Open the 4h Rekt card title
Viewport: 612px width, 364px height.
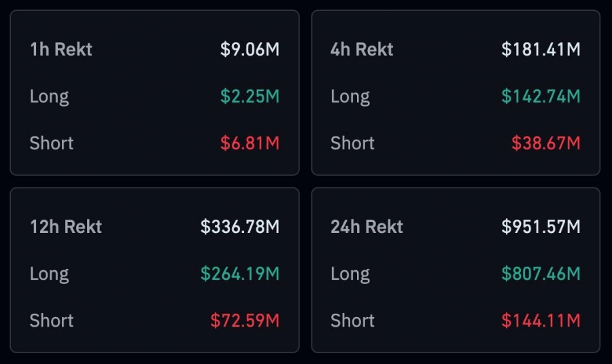(x=362, y=50)
